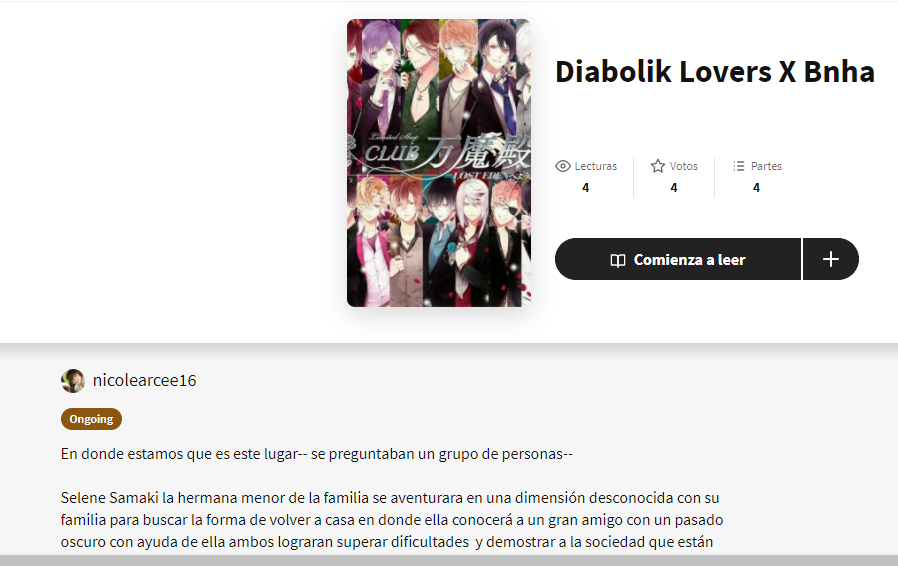This screenshot has height=566, width=898.
Task: Click the Partes number 4
Action: [756, 188]
